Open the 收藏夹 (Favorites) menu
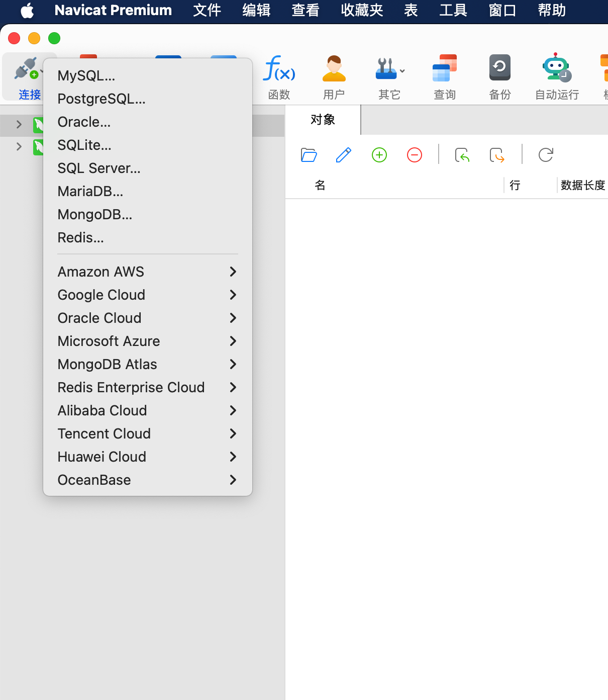This screenshot has height=700, width=608. point(362,11)
